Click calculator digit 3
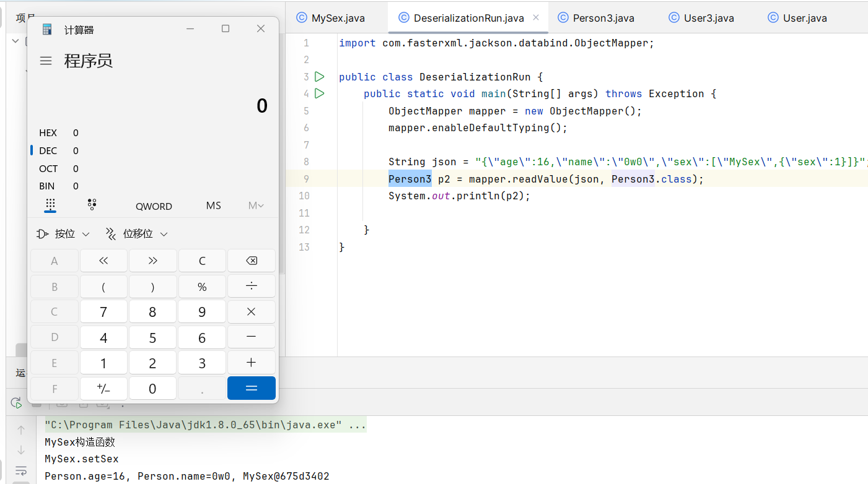 [202, 363]
